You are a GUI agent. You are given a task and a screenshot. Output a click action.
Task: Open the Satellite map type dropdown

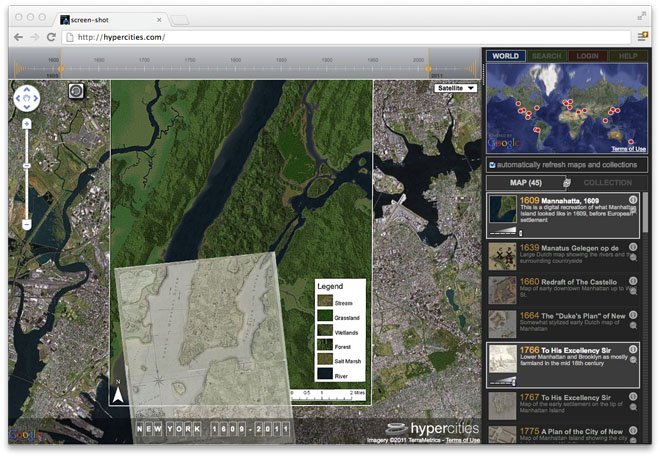pyautogui.click(x=456, y=88)
